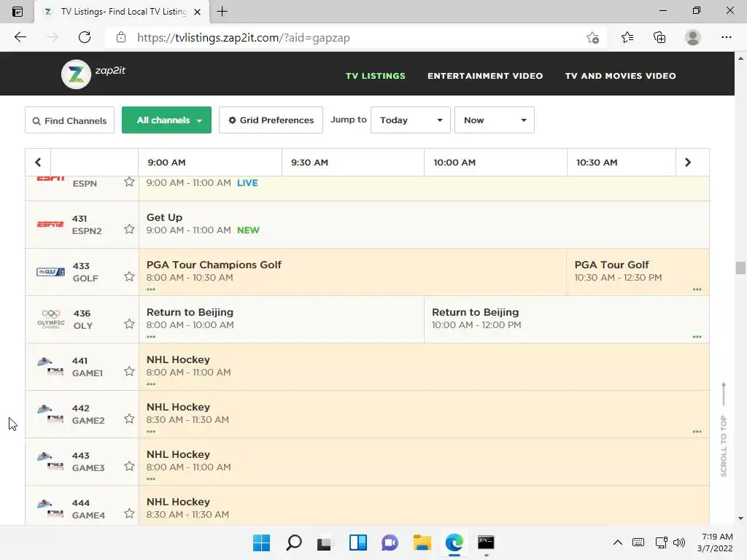Image resolution: width=747 pixels, height=560 pixels.
Task: Favorite the ESPN channel star
Action: pyautogui.click(x=129, y=182)
